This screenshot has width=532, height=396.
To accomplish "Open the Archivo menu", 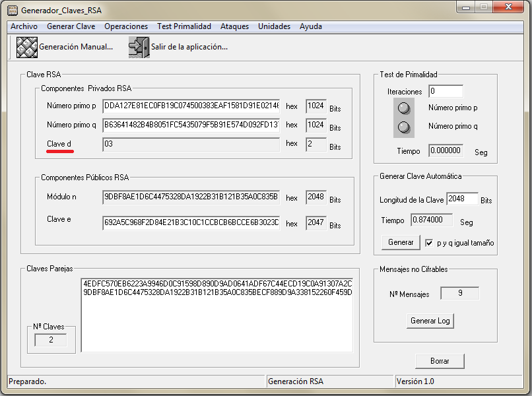I will pos(24,26).
